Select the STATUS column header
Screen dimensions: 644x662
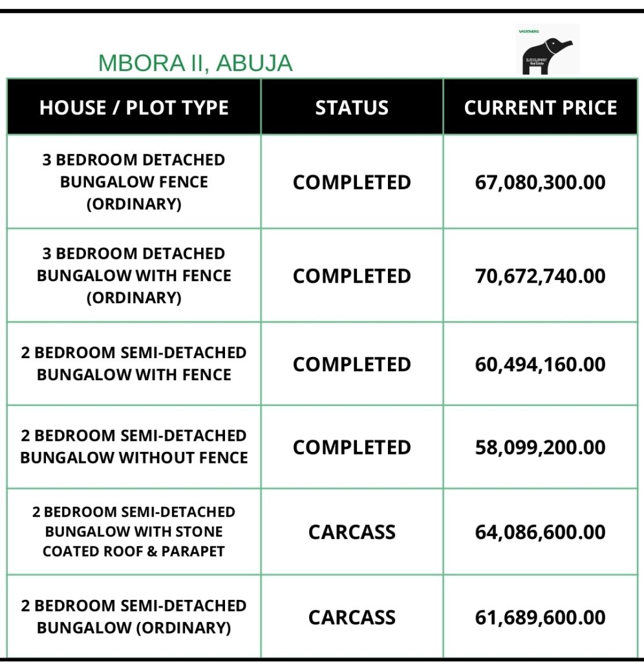pyautogui.click(x=352, y=107)
